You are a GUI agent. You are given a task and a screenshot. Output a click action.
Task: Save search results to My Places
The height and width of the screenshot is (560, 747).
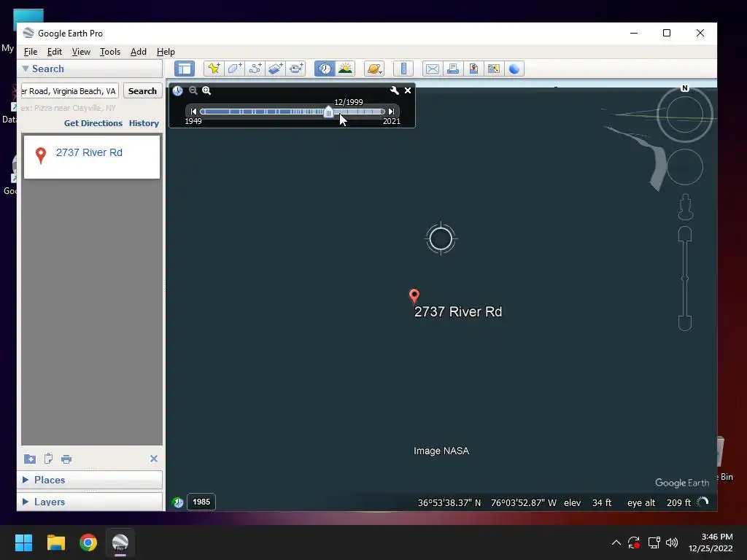tap(29, 459)
